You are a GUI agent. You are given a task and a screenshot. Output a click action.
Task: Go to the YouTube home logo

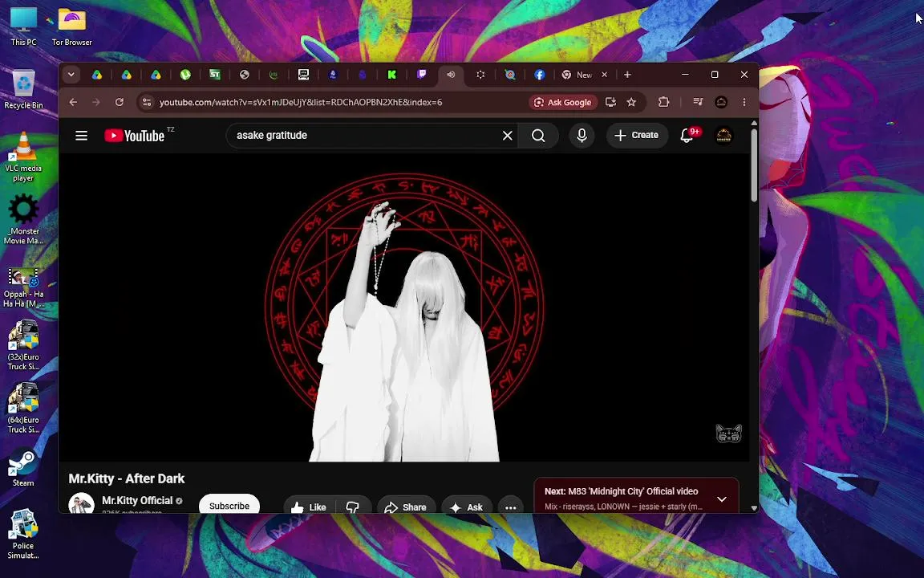click(x=135, y=136)
